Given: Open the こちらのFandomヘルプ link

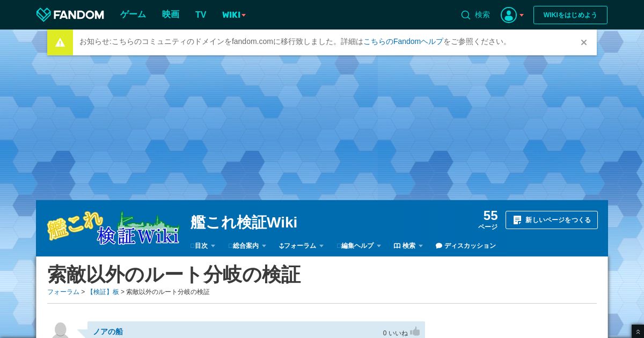Looking at the screenshot, I should pyautogui.click(x=403, y=41).
